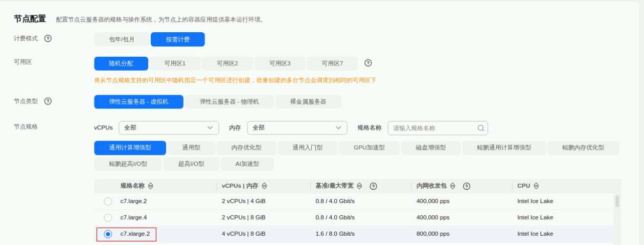Click 1.6 / 8.0 Gbit/s bandwidth cell
Viewport: 644px width, 245px height.
[x=335, y=234]
